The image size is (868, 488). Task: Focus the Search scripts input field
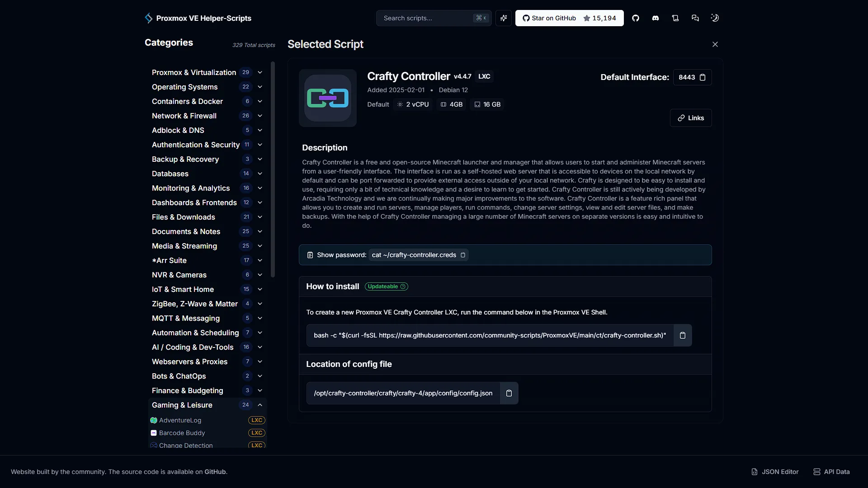[x=434, y=18]
